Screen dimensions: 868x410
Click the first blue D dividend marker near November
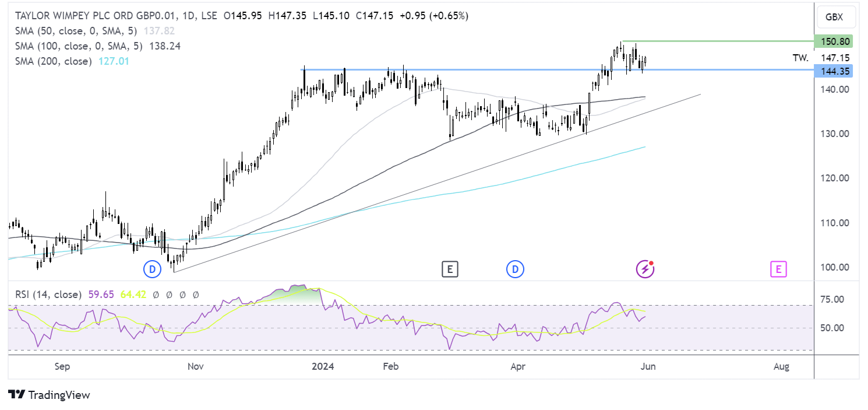coord(152,269)
